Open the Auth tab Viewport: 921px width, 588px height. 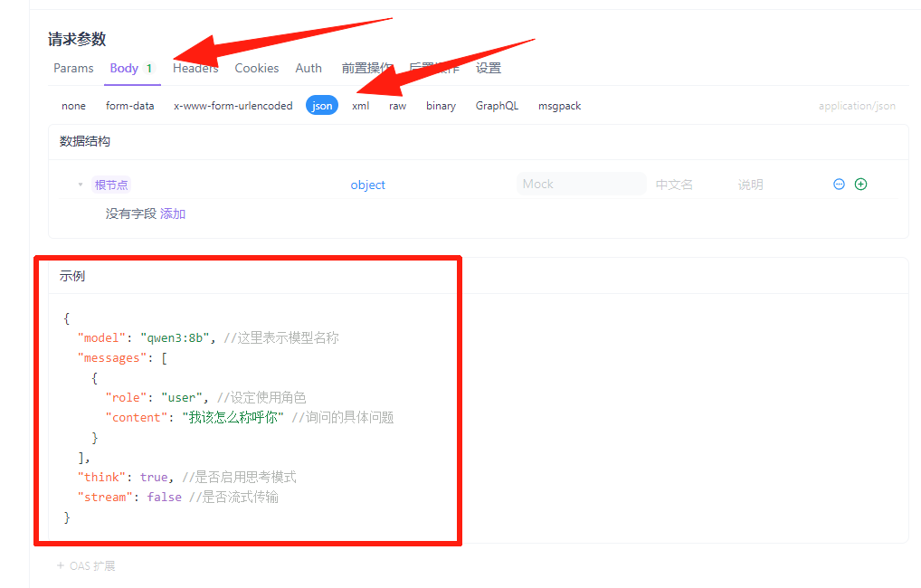[309, 68]
